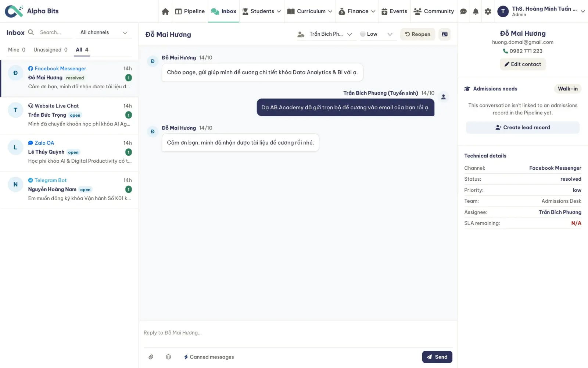Click Create lead record button
Screen dimensions: 588x368
(x=523, y=127)
